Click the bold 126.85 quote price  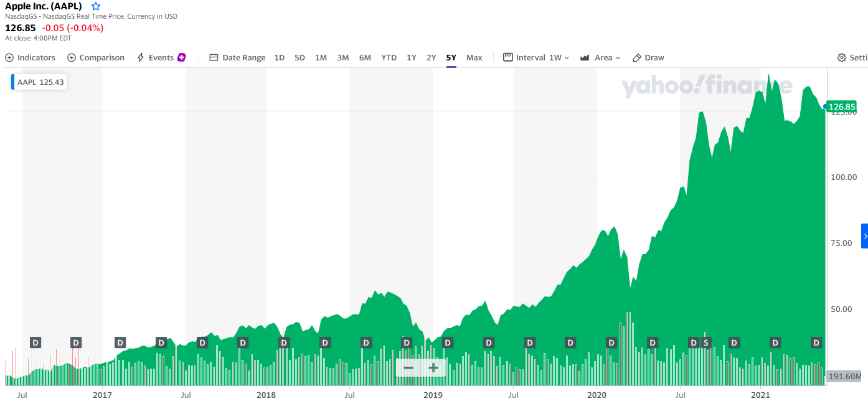coord(21,28)
